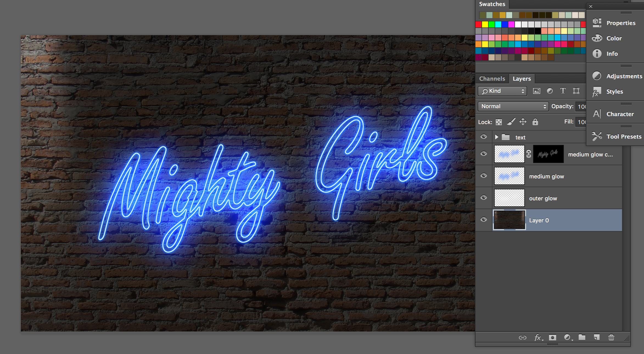This screenshot has width=644, height=354.
Task: Filter layers by pixel layers icon
Action: pos(536,91)
